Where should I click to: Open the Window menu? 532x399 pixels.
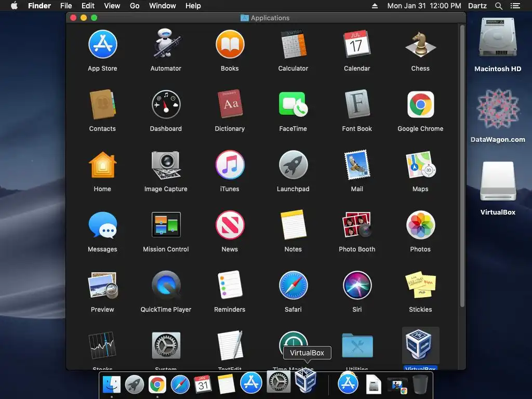(x=163, y=6)
